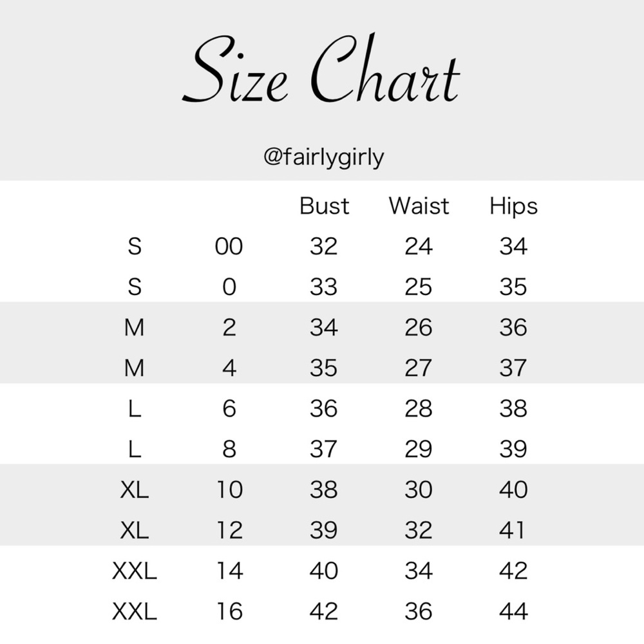Select the Waist column header
The width and height of the screenshot is (644, 644).
coord(419,206)
